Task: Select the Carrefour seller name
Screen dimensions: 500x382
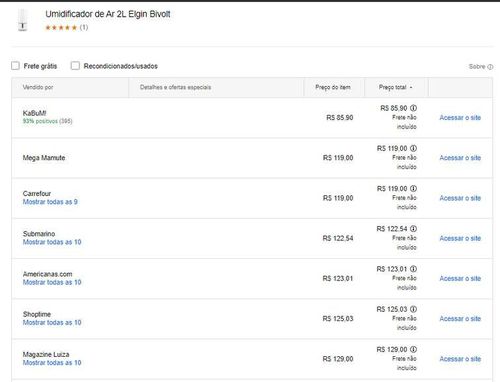Action: (x=37, y=194)
